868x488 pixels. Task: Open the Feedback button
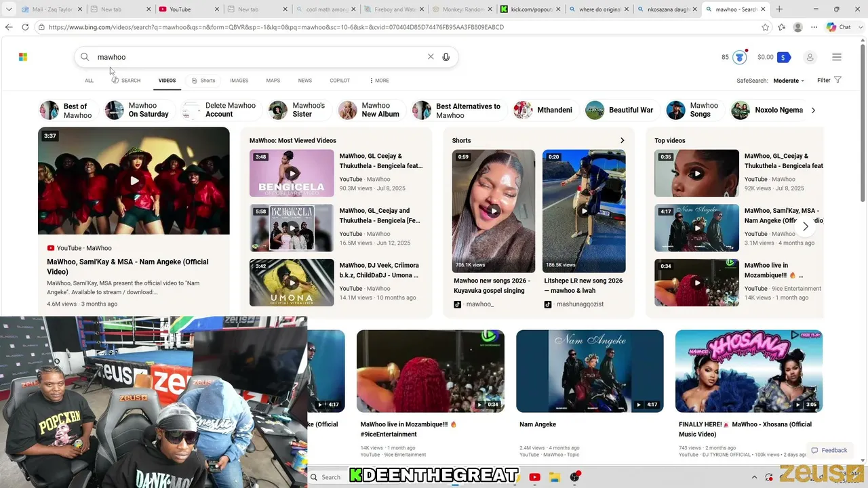tap(829, 450)
